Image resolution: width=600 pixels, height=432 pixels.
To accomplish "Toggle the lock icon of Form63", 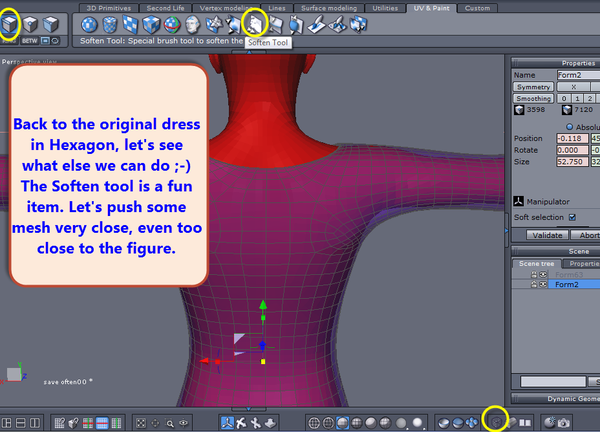I will pos(534,274).
